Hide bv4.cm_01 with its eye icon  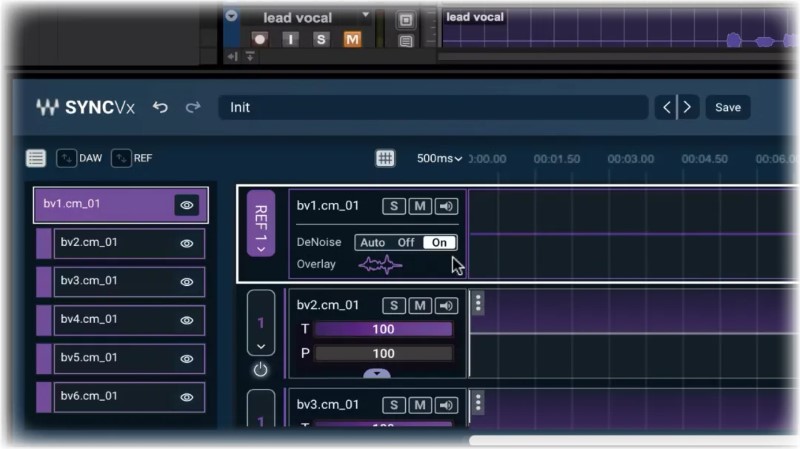[187, 320]
